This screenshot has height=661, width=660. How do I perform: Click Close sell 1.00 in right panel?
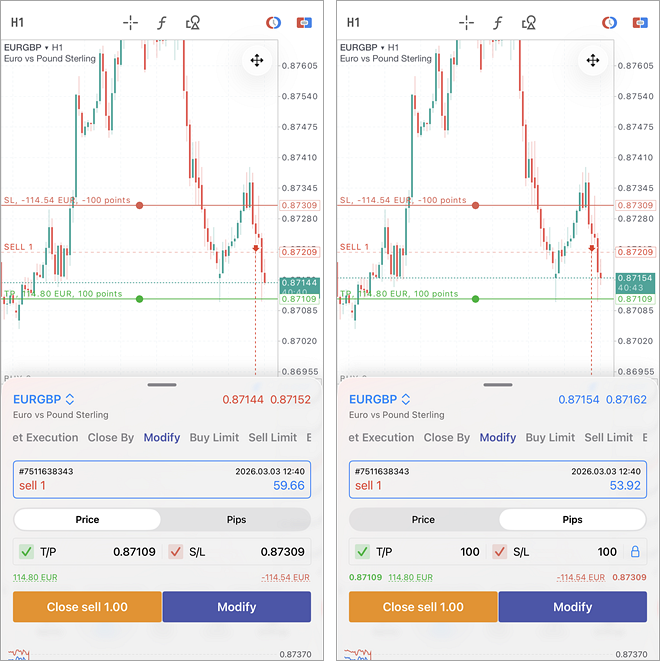(x=423, y=607)
